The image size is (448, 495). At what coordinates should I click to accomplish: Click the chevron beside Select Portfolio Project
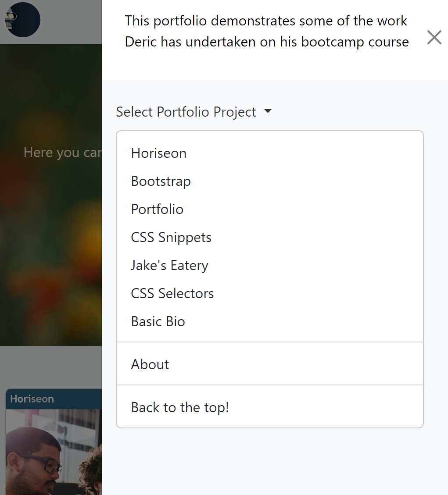click(268, 111)
